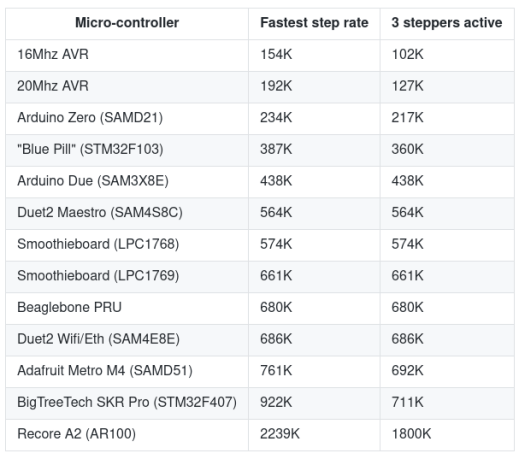Select Duet2 Maestro 3 steppers 564K

pyautogui.click(x=407, y=212)
